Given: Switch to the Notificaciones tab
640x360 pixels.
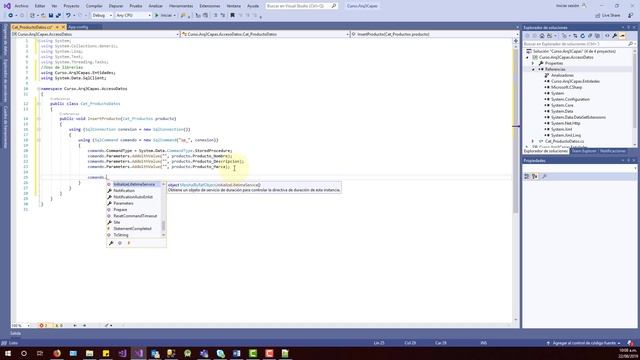Looking at the screenshot, I should tap(612, 151).
